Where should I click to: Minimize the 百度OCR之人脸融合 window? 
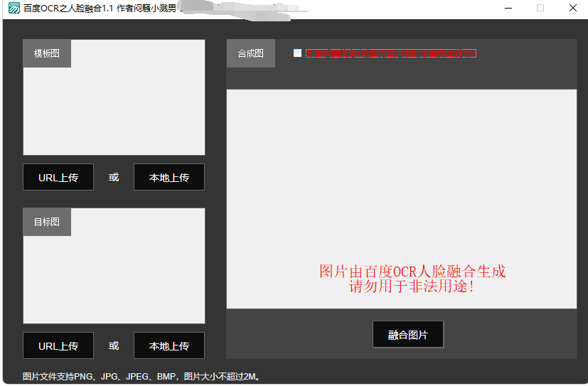pos(508,8)
